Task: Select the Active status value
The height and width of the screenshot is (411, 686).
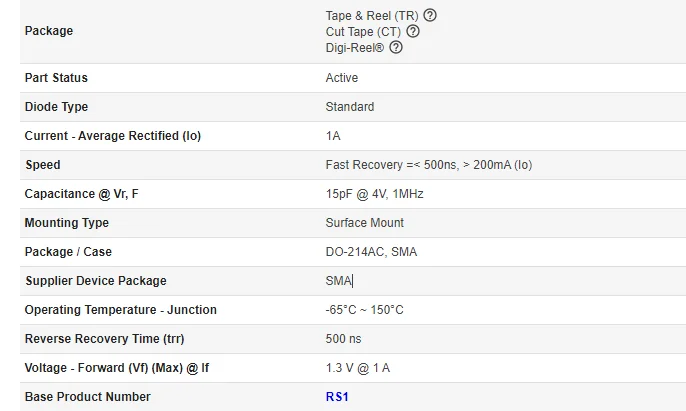Action: point(341,78)
